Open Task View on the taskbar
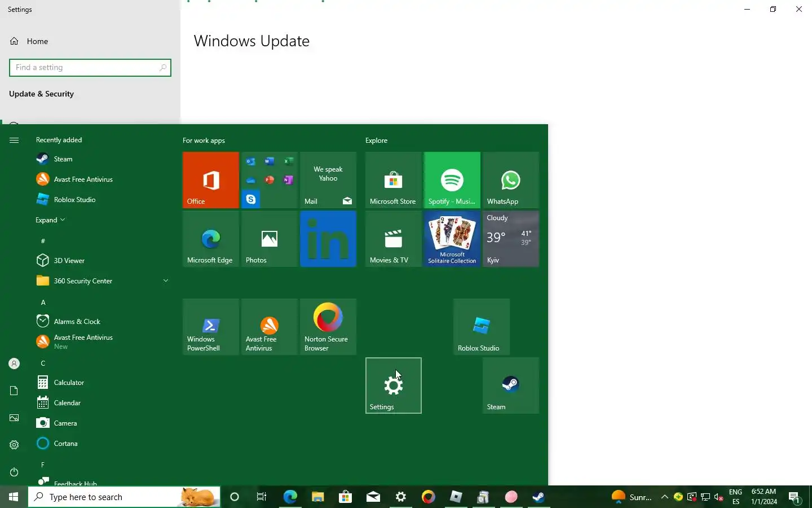 point(262,497)
